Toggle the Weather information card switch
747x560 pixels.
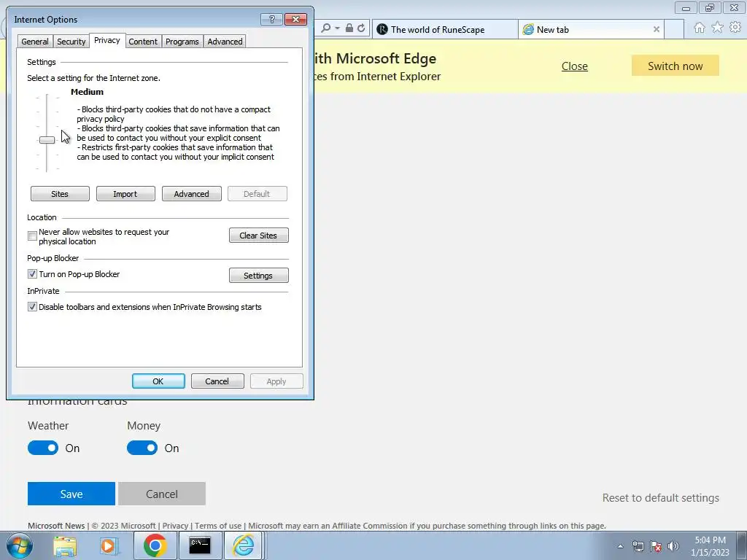43,448
